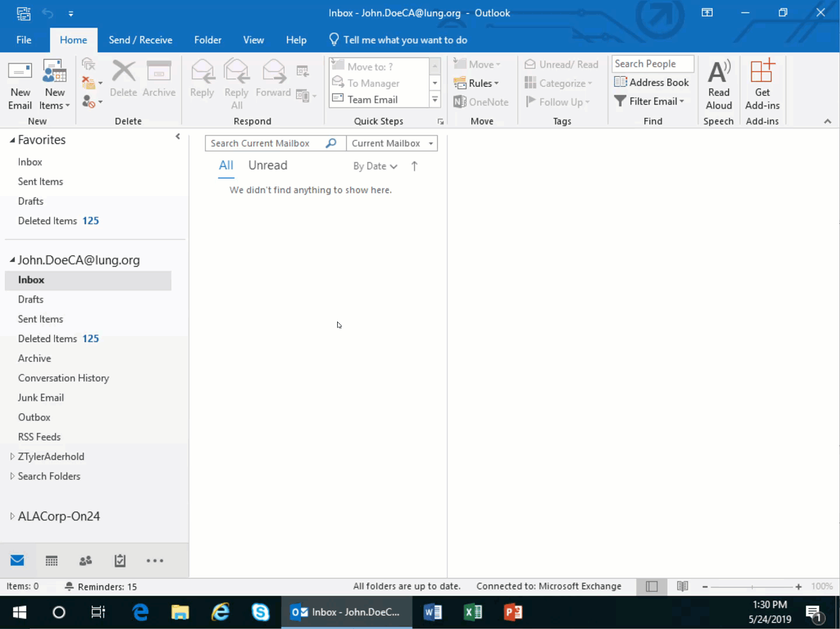Click Tell me what you want to do
The height and width of the screenshot is (629, 840).
coord(398,40)
